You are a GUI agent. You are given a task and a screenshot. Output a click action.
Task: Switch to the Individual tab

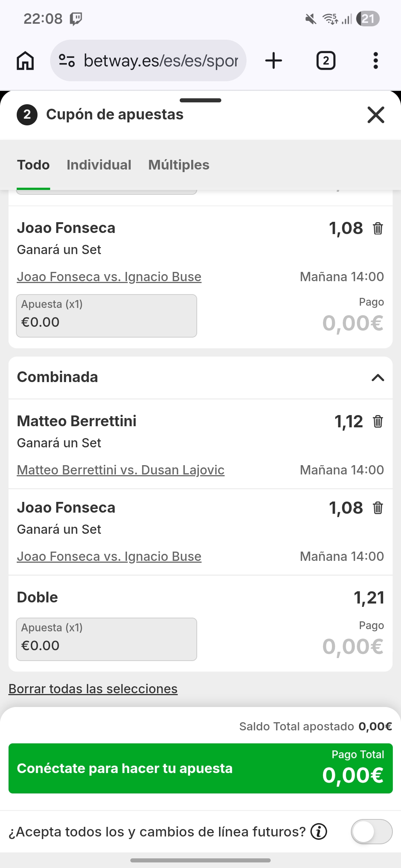pos(99,165)
